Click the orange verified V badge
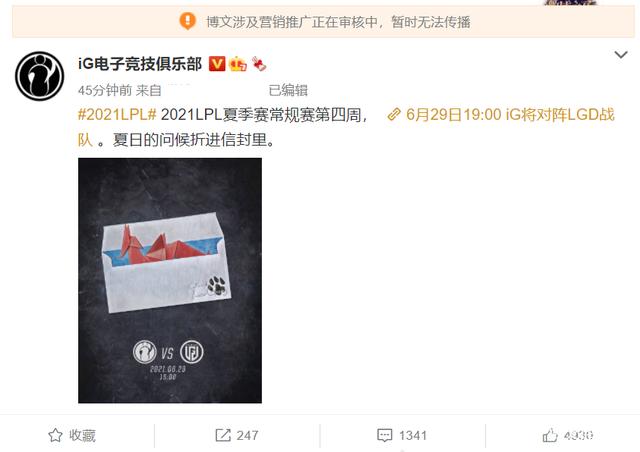This screenshot has height=452, width=640. (216, 64)
